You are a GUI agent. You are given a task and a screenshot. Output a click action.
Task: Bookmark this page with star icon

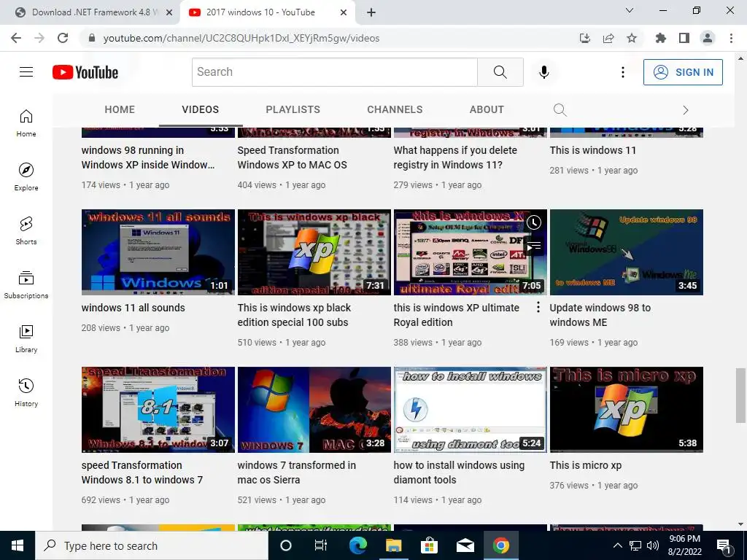632,38
